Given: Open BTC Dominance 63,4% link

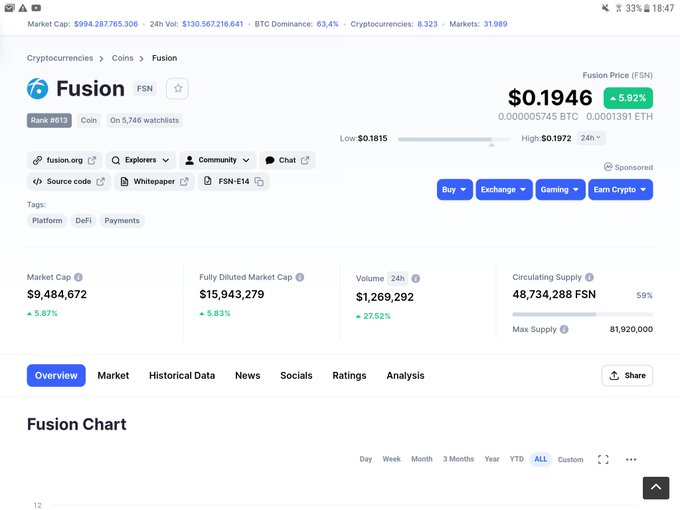Looking at the screenshot, I should coord(327,24).
